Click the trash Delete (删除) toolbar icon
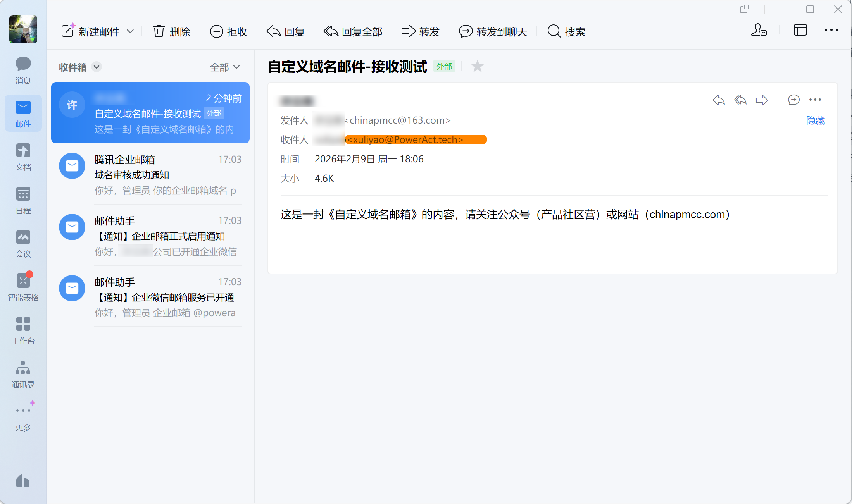The height and width of the screenshot is (504, 852). point(159,31)
